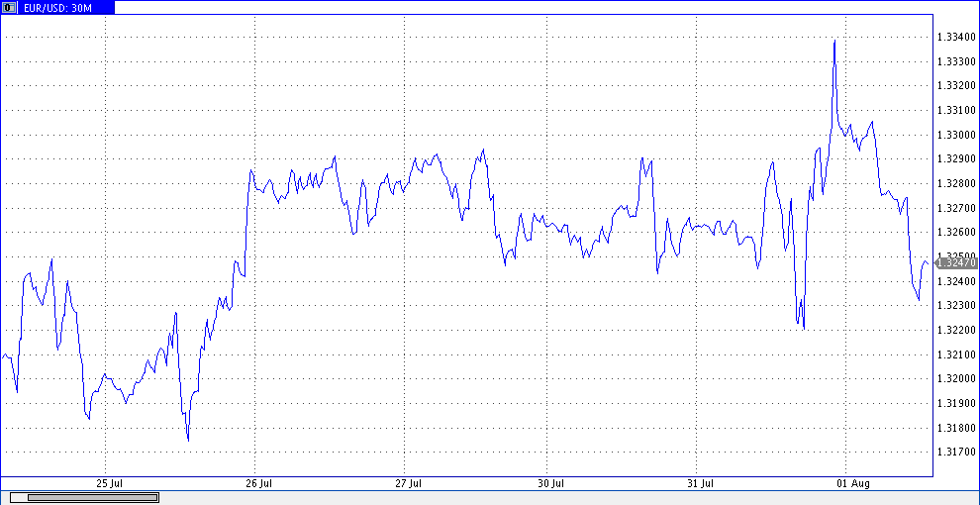Click the 1.32100 price label

[x=956, y=354]
